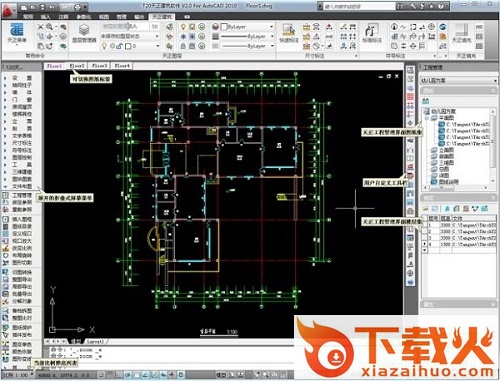Select the 剖面图 tree item
Screen dimensions: 500x381
[x=446, y=156]
